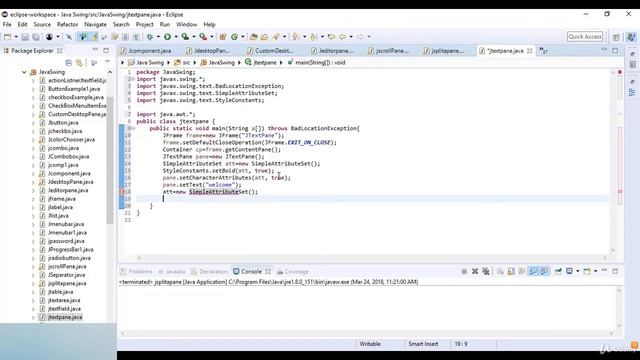Click src in the editor breadcrumb
Image resolution: width=640 pixels, height=360 pixels.
click(x=186, y=62)
